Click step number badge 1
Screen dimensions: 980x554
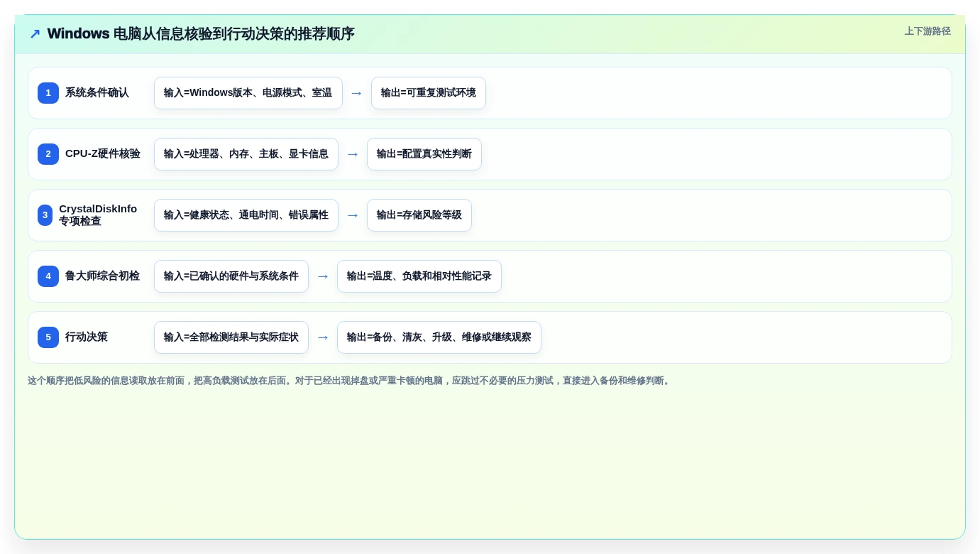coord(48,93)
